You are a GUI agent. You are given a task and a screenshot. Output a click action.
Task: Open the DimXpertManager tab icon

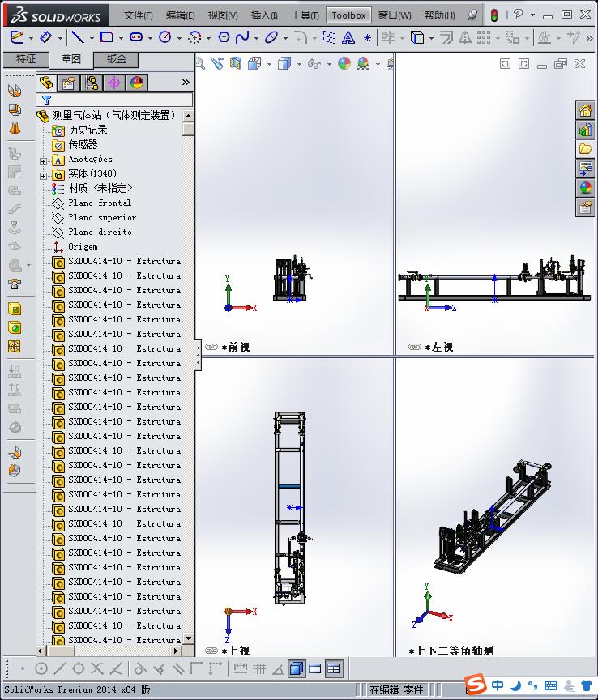click(x=114, y=83)
